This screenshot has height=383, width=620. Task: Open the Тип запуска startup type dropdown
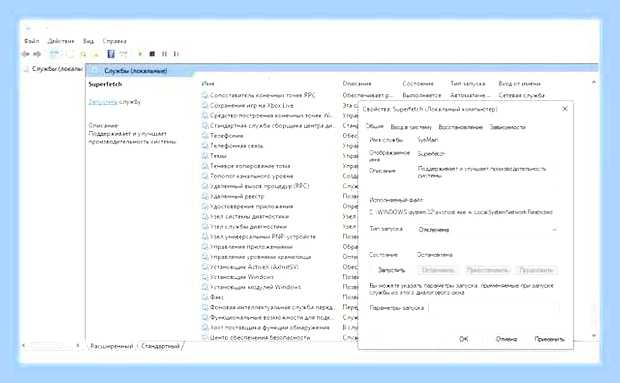[x=487, y=230]
